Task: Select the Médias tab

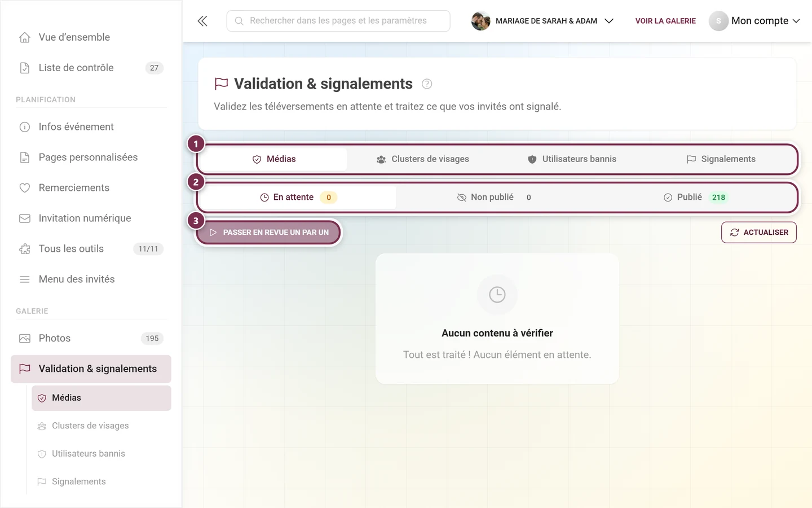Action: 273,159
